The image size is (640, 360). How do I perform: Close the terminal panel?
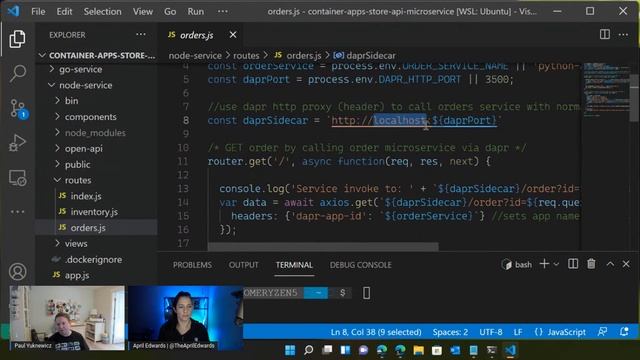[x=626, y=264]
